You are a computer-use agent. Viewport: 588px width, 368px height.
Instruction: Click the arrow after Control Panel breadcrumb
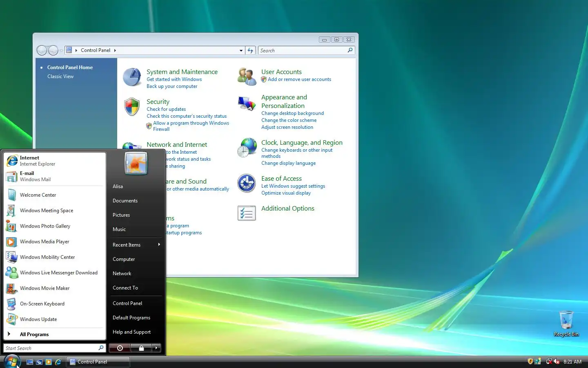115,50
